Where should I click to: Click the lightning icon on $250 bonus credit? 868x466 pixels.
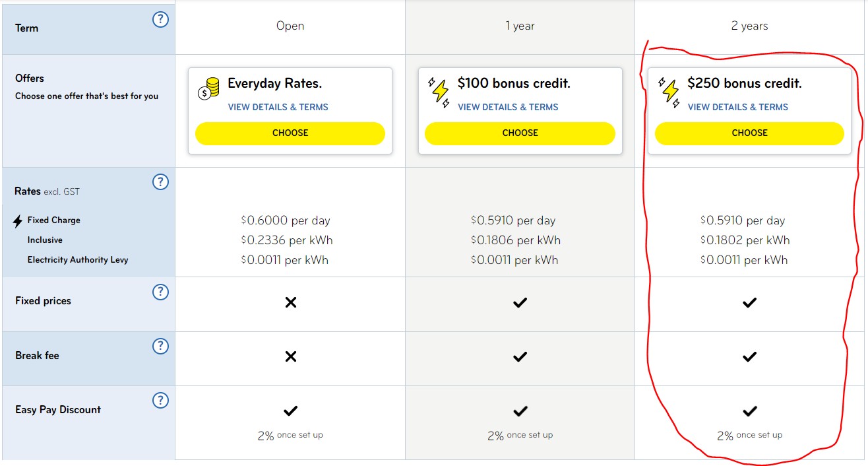click(668, 92)
